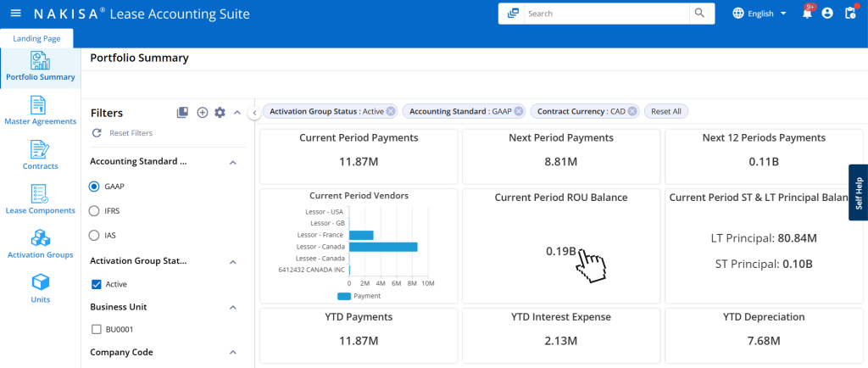
Task: Select the GAAP radio button
Action: tap(94, 187)
